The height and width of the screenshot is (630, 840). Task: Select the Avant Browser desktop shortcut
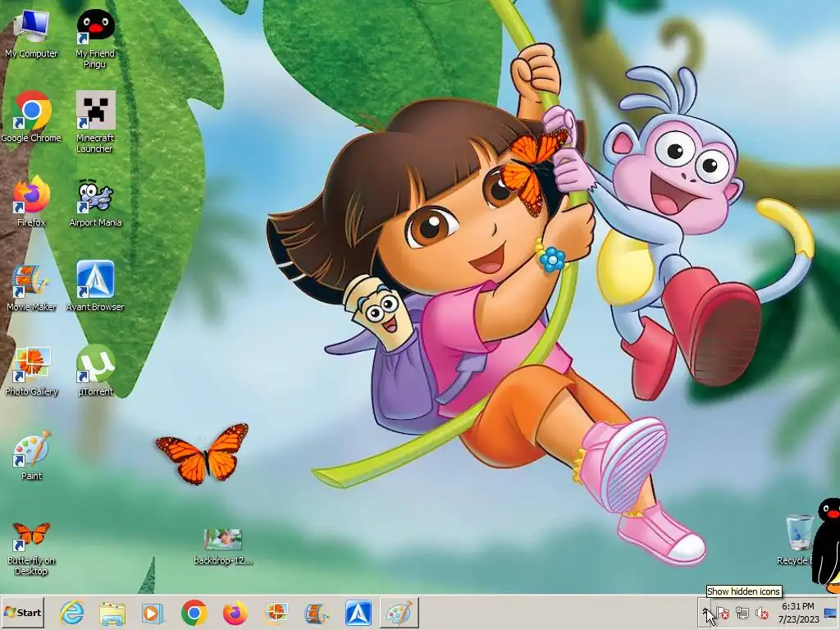[x=95, y=286]
